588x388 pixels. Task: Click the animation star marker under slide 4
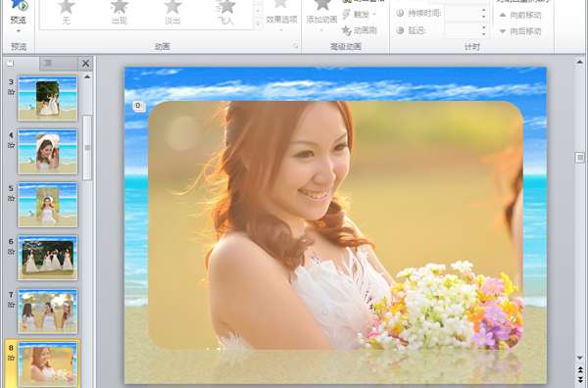11,145
